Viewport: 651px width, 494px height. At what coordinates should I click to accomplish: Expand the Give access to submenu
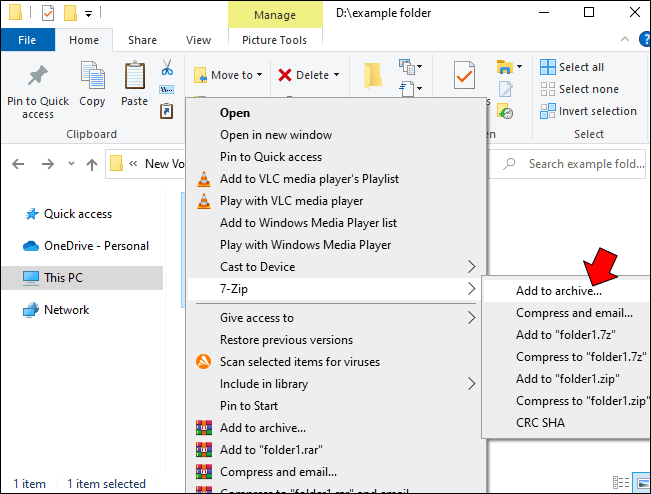(x=336, y=318)
